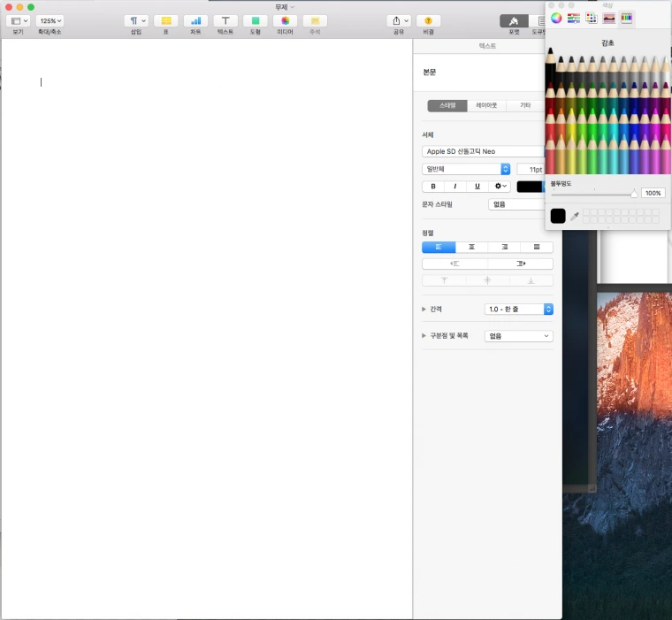Open the bullets list style 없음 dropdown

518,336
